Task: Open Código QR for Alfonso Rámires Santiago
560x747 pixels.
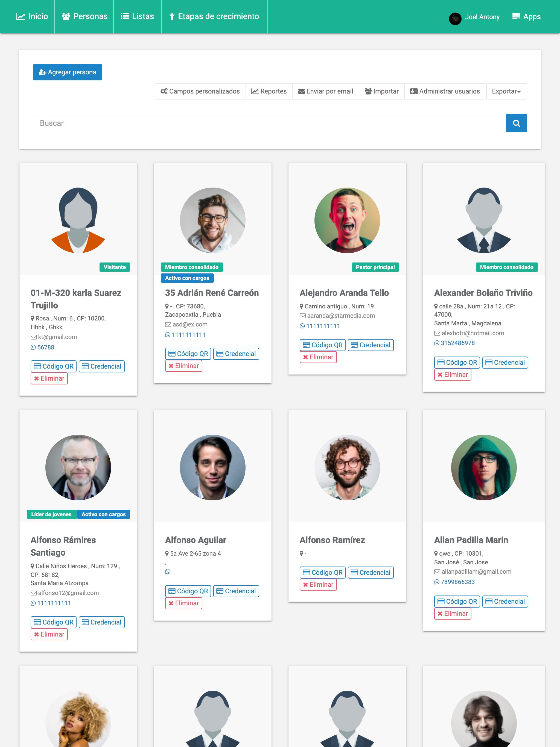Action: [54, 622]
